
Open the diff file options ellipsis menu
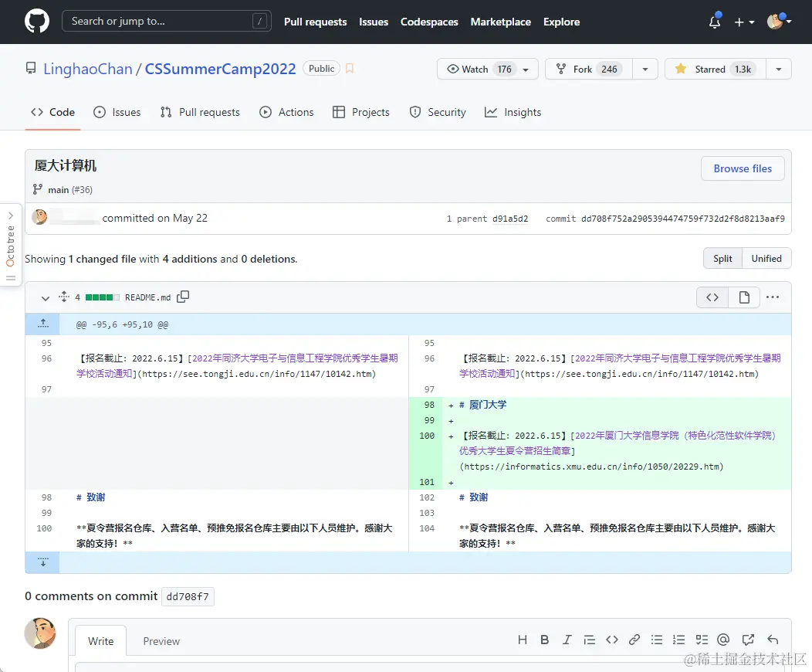point(773,297)
